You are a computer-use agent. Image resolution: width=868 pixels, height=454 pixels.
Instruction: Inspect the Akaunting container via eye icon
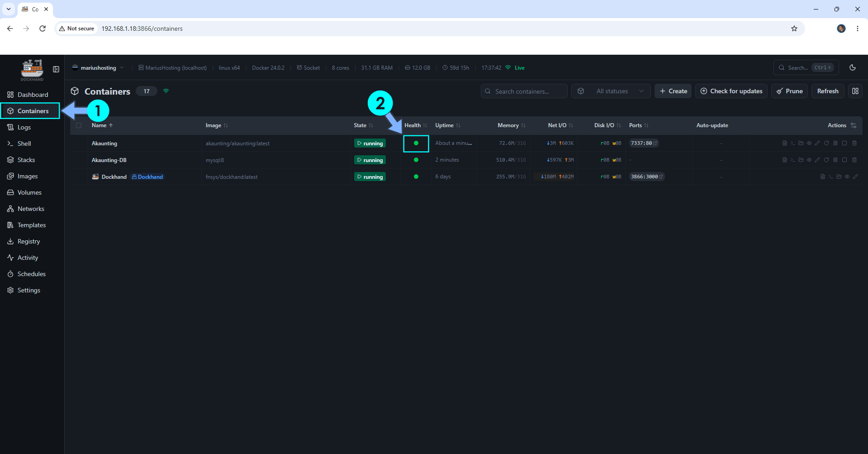[x=809, y=143]
